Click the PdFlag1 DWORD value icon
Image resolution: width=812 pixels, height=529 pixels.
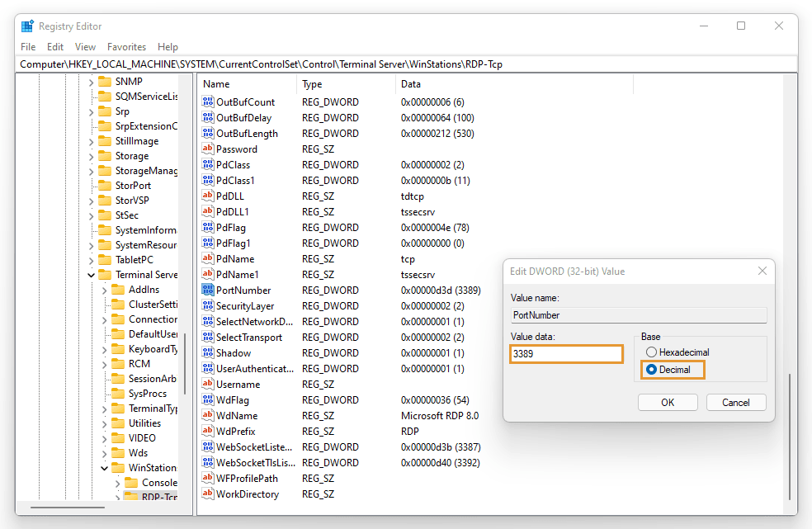pyautogui.click(x=208, y=243)
